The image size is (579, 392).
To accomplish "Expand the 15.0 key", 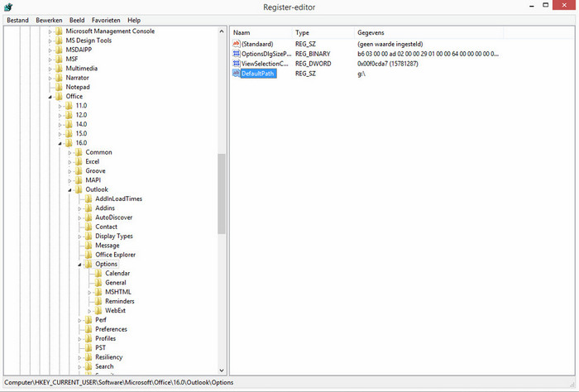I will coord(60,134).
